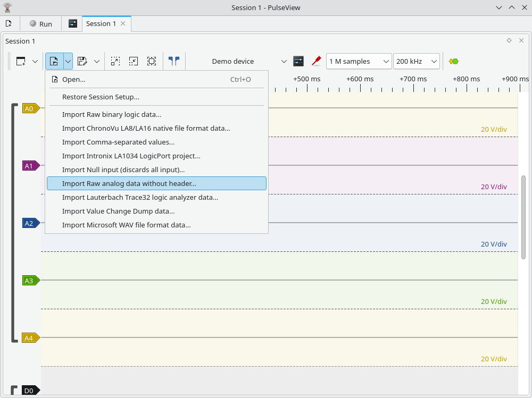The height and width of the screenshot is (398, 532).
Task: Click the D0 channel label
Action: click(31, 391)
